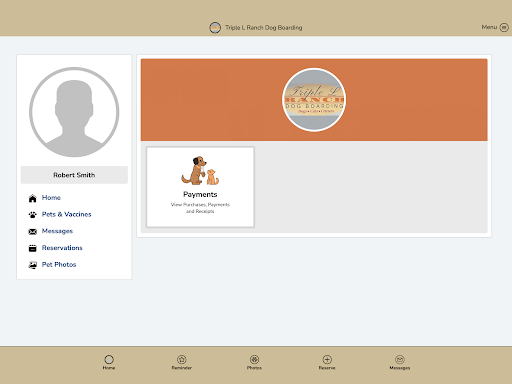This screenshot has width=512, height=384.
Task: Go to the Reservations link
Action: 62,248
